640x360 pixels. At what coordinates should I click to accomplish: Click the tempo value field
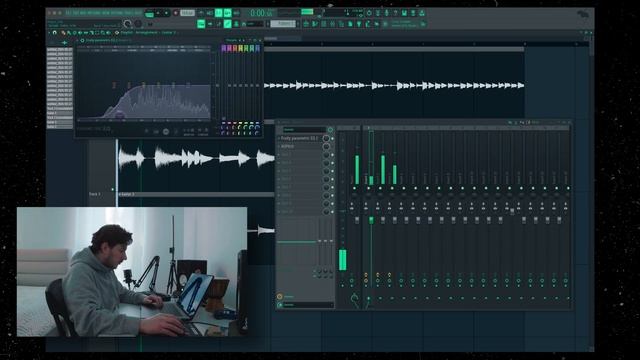pos(187,13)
